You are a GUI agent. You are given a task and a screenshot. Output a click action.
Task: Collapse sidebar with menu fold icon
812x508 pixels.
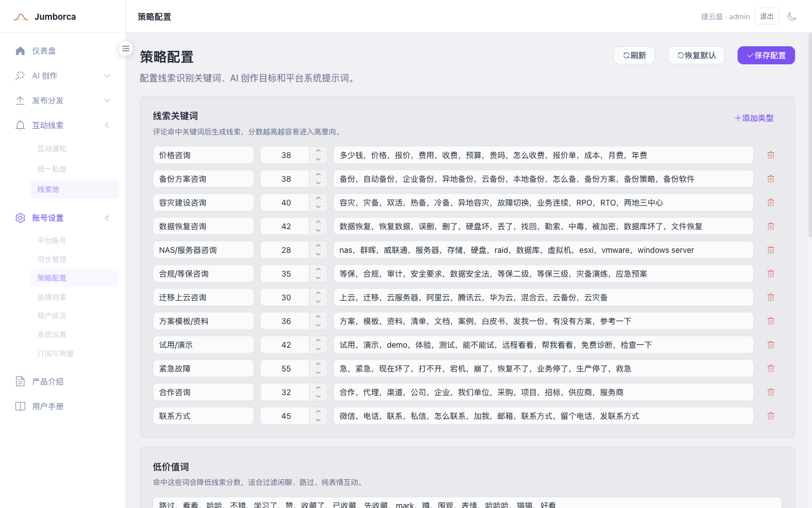[x=126, y=49]
